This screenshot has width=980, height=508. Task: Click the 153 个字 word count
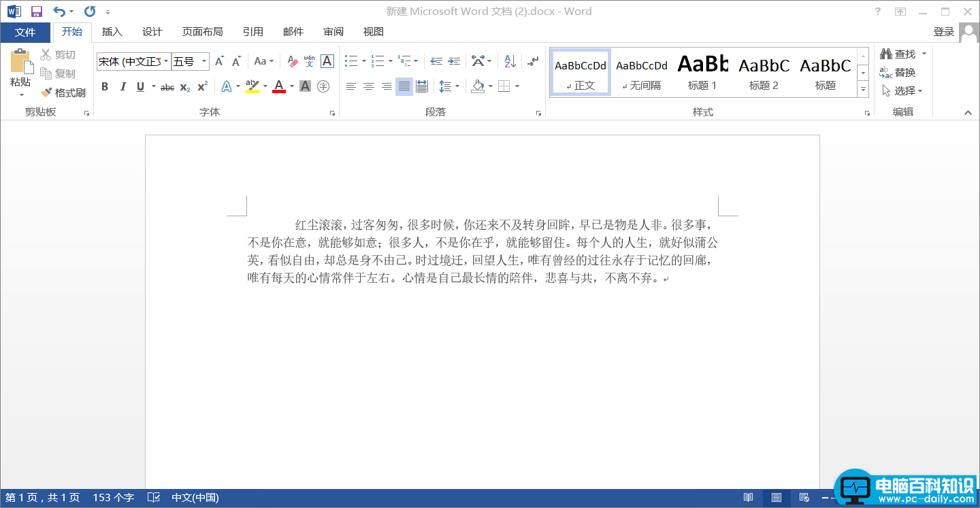pos(113,498)
